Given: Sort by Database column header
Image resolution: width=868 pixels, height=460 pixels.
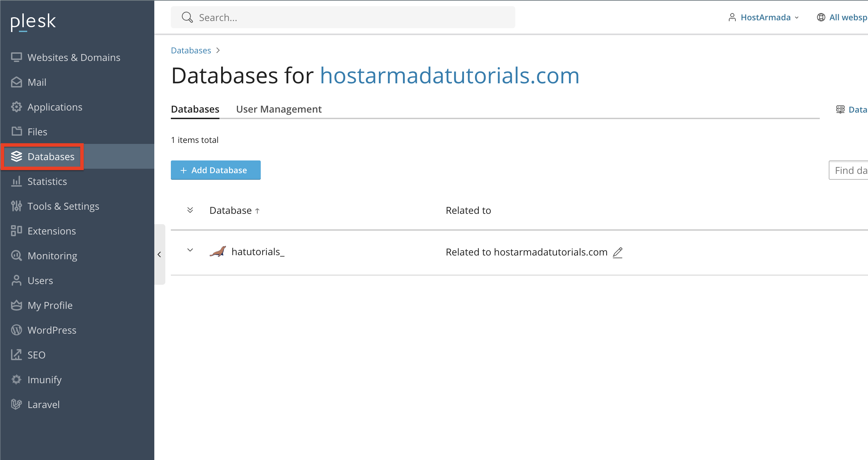Looking at the screenshot, I should pyautogui.click(x=234, y=210).
